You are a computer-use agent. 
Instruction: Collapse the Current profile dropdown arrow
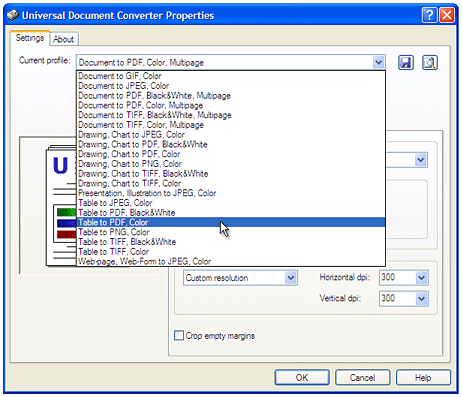tap(378, 62)
